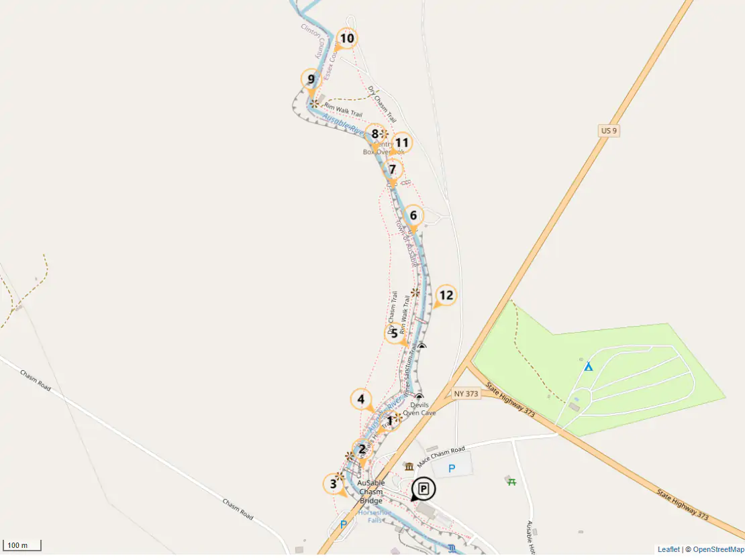Image resolution: width=745 pixels, height=560 pixels.
Task: Click the US 9 highway shield
Action: [609, 131]
